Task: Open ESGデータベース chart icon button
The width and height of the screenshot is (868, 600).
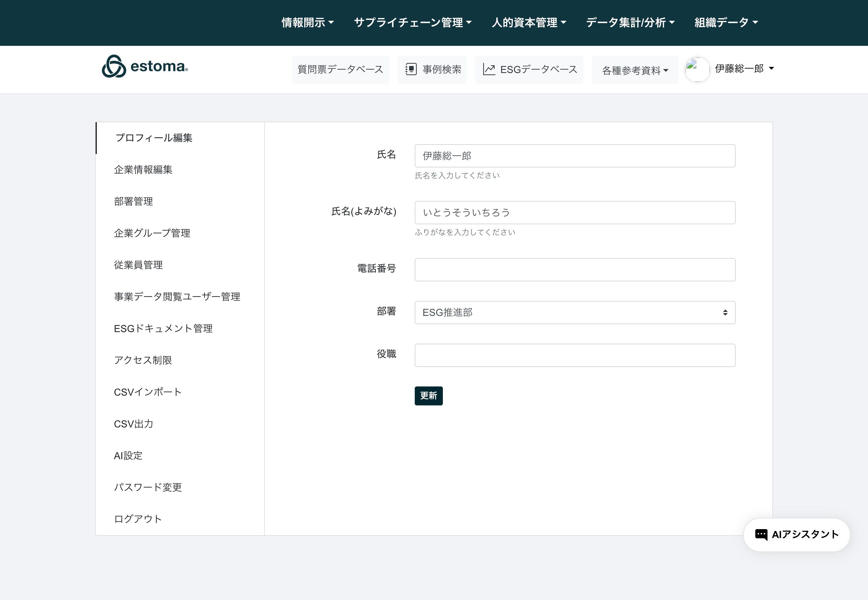Action: [x=529, y=70]
